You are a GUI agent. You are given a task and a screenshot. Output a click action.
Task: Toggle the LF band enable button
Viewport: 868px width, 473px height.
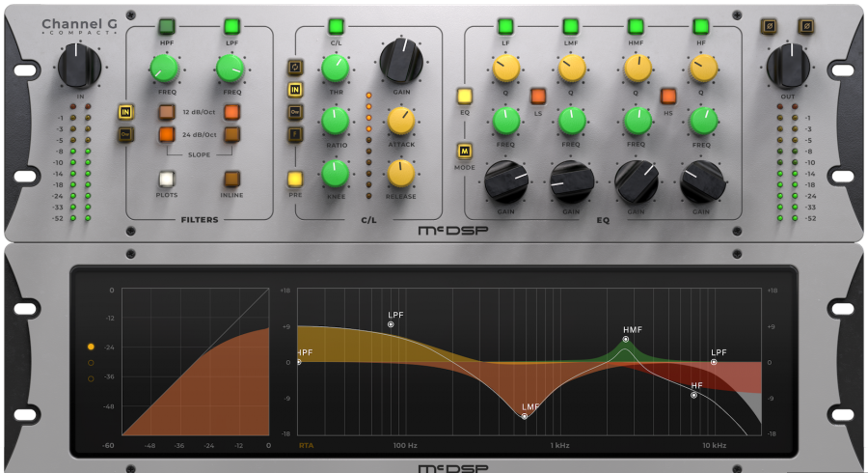pos(505,26)
